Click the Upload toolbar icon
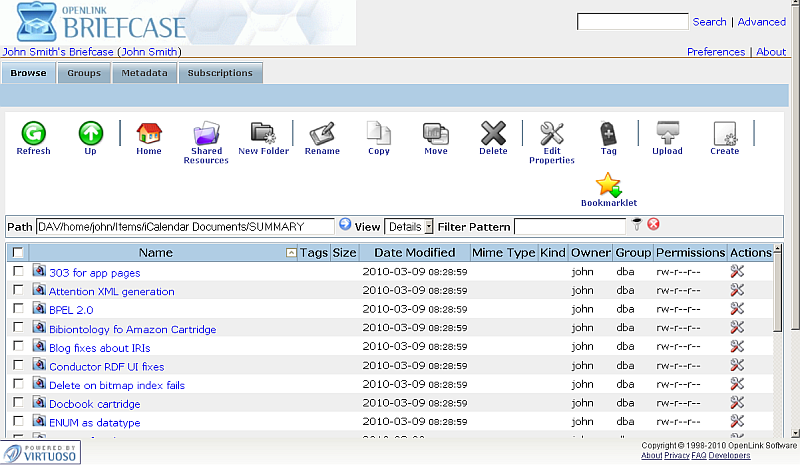Viewport: 800px width, 465px height. click(x=667, y=133)
